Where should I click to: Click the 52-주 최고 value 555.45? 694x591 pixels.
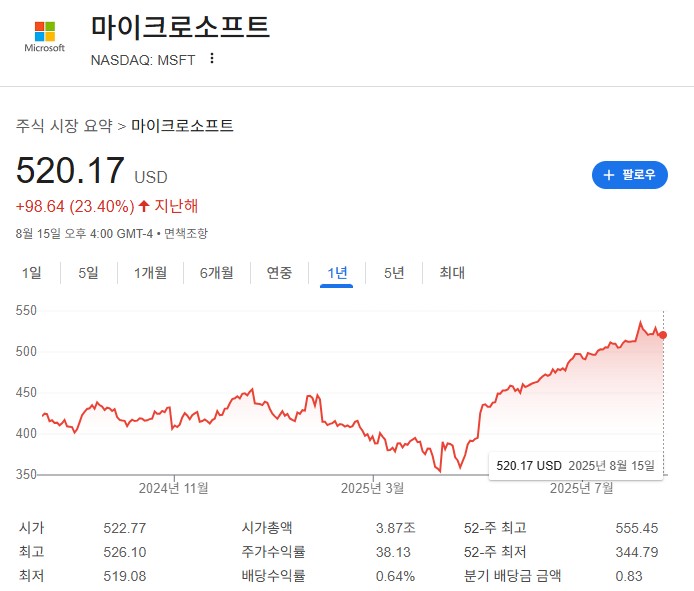click(x=636, y=528)
